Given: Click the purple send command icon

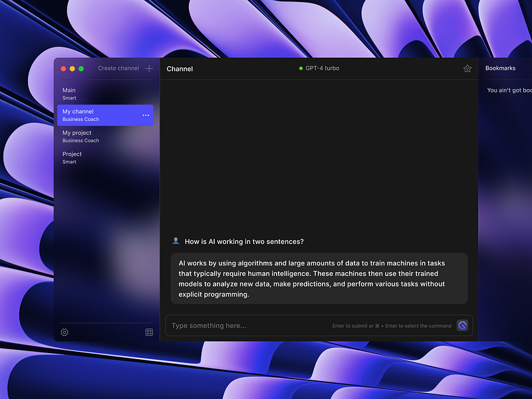Looking at the screenshot, I should 462,325.
